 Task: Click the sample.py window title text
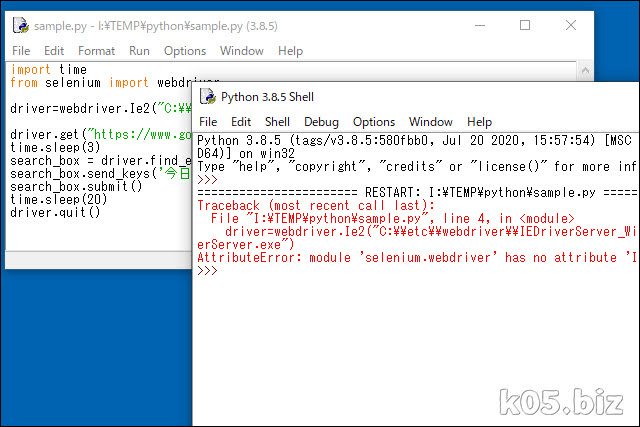pos(156,26)
